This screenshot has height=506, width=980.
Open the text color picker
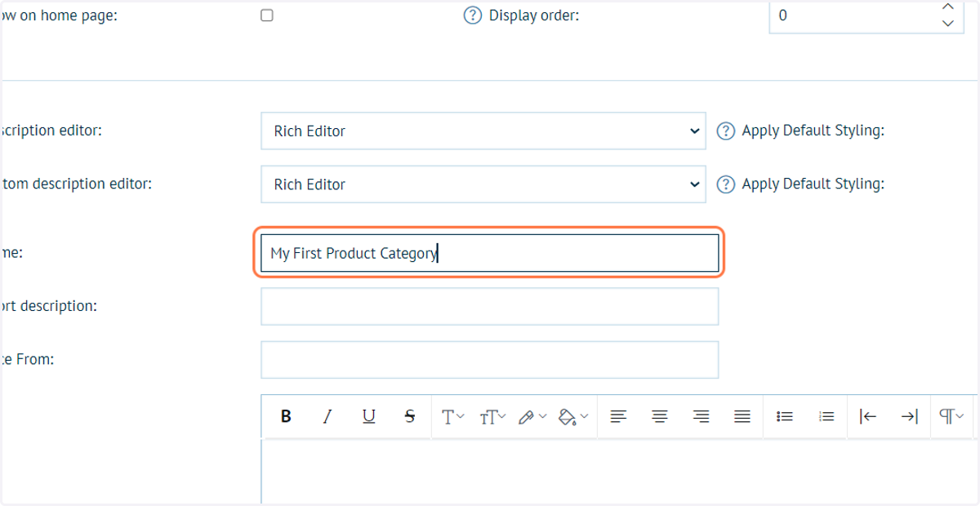[532, 416]
